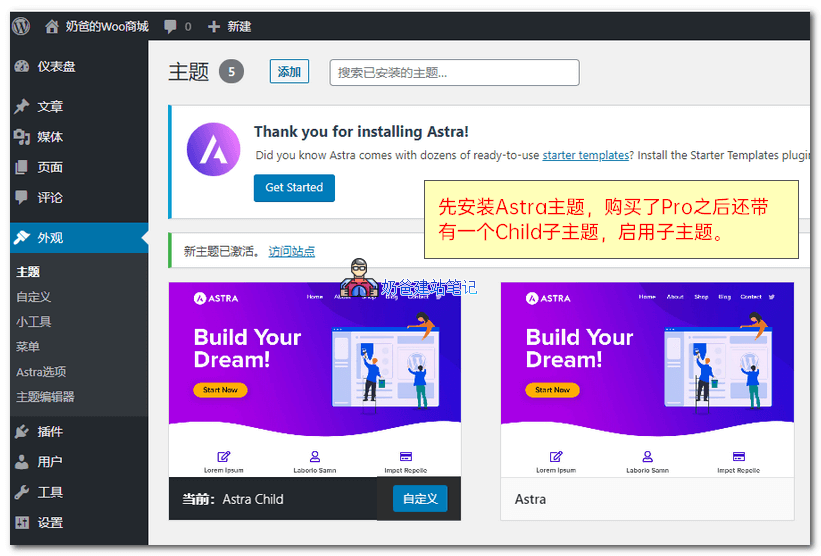The image size is (821, 556).
Task: Focus the 搜索已安装的主题 search field
Action: coord(454,72)
